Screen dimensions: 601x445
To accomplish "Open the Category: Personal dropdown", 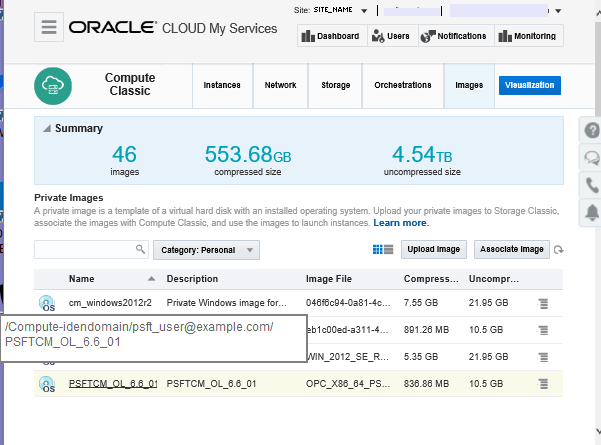I will tap(206, 250).
